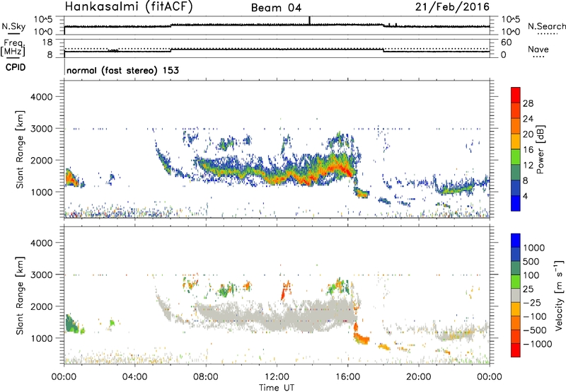Screen dimensions: 566x392
Task: Click the noise spike at 14:00 in N.Sky
Action: coord(309,21)
